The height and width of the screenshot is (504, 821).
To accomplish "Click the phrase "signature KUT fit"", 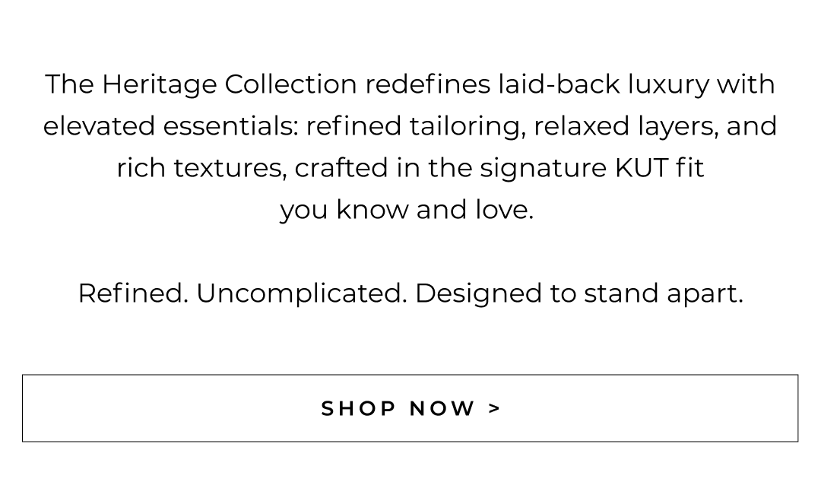I will click(x=592, y=168).
